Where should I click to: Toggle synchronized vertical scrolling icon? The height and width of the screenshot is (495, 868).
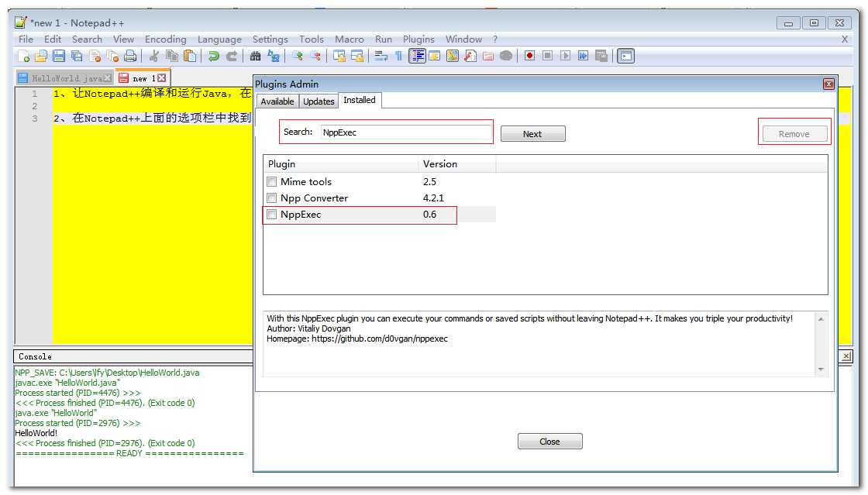point(339,56)
